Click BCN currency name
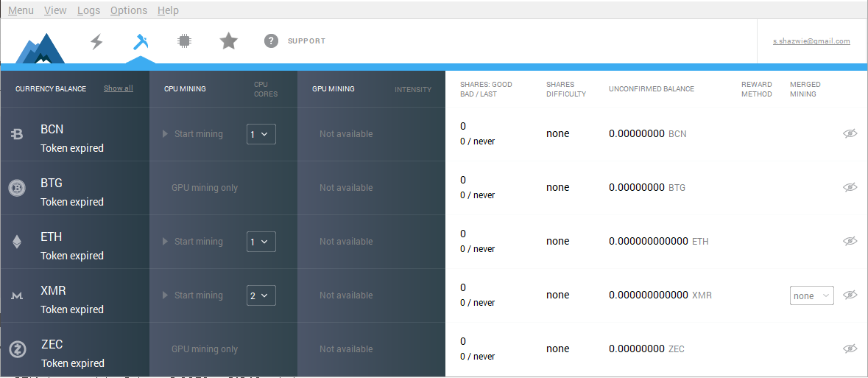The height and width of the screenshot is (378, 868). click(52, 129)
